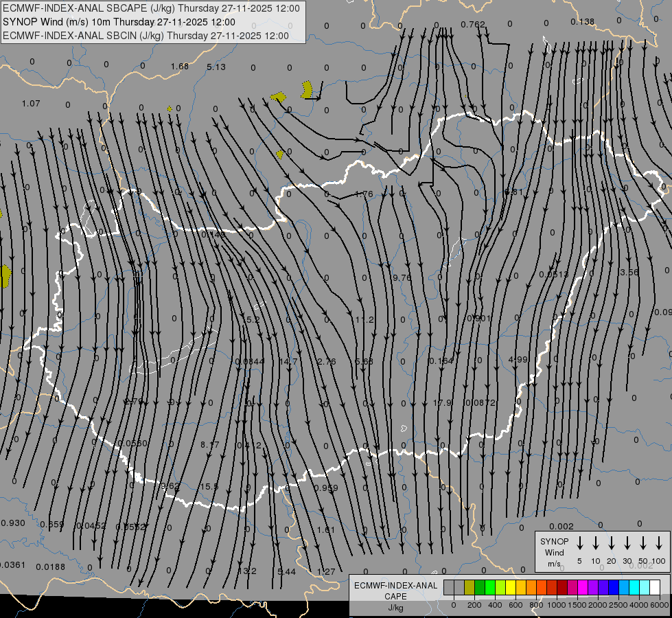The image size is (672, 618).
Task: Pick the dark red swatch on the CAPE colorbar
Action: click(562, 587)
